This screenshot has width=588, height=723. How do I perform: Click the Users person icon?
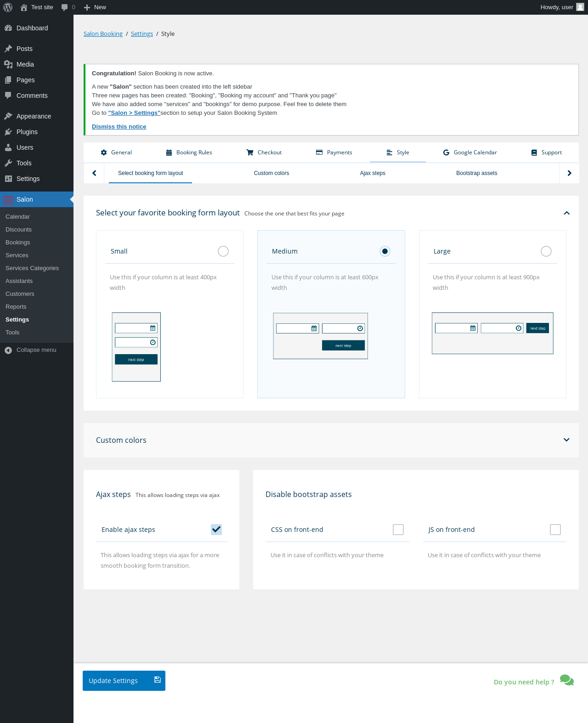(x=8, y=147)
